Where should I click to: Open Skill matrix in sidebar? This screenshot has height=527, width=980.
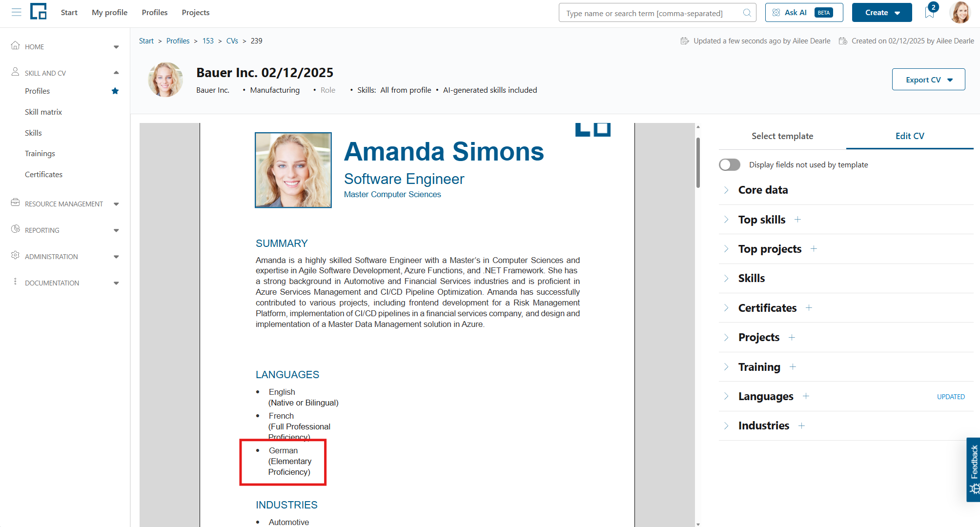click(x=43, y=112)
